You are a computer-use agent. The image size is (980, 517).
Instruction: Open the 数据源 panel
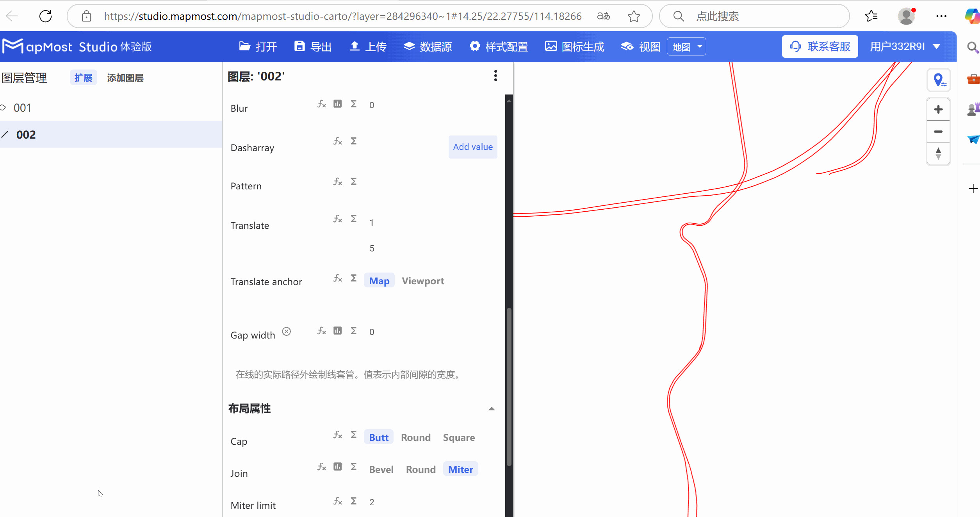pyautogui.click(x=428, y=46)
